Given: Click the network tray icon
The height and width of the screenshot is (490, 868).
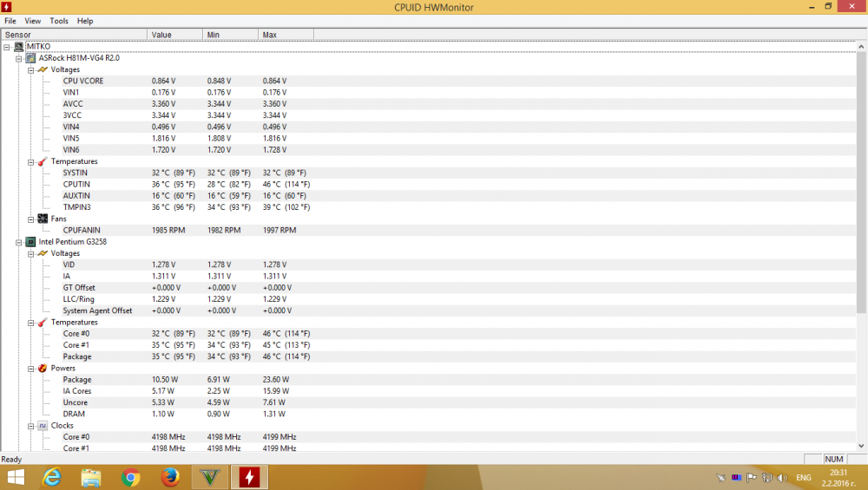Looking at the screenshot, I should pyautogui.click(x=766, y=478).
